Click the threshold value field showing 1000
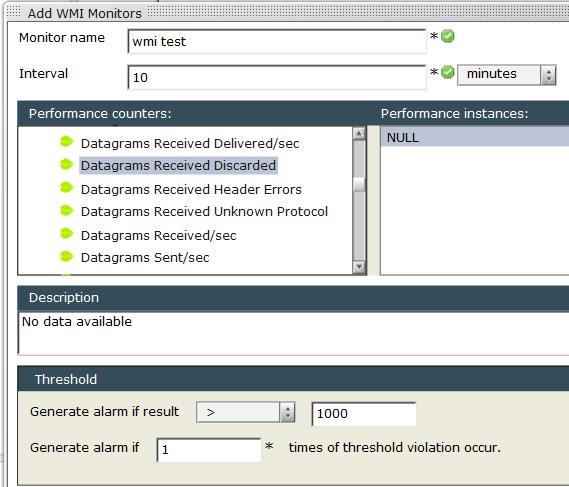The height and width of the screenshot is (487, 569). click(x=364, y=414)
